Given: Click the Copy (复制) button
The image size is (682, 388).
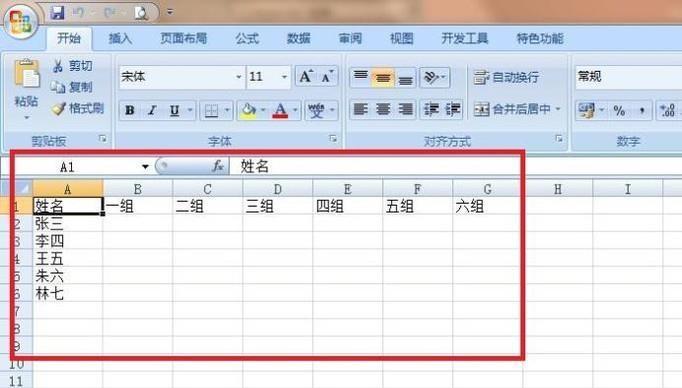Looking at the screenshot, I should (x=71, y=87).
